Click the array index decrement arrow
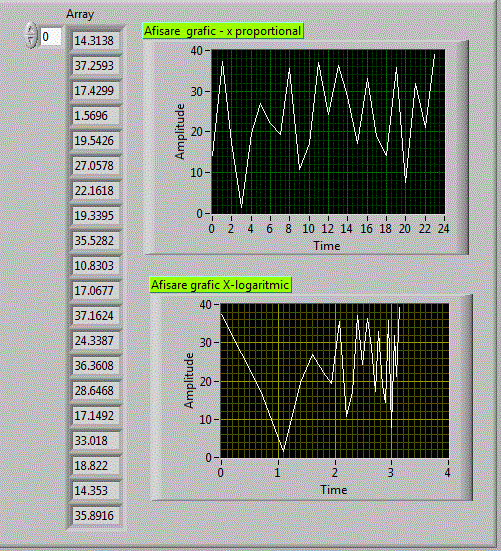The image size is (501, 551). [x=31, y=41]
